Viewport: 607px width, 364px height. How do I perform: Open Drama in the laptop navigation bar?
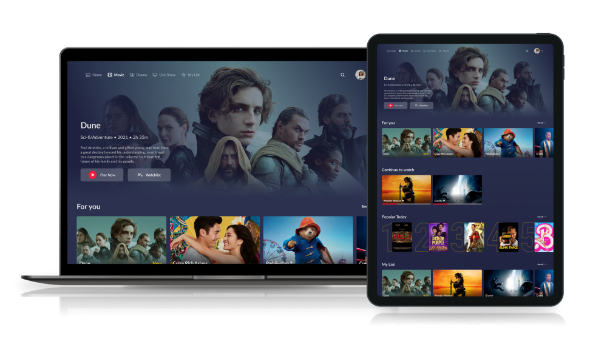coord(138,75)
